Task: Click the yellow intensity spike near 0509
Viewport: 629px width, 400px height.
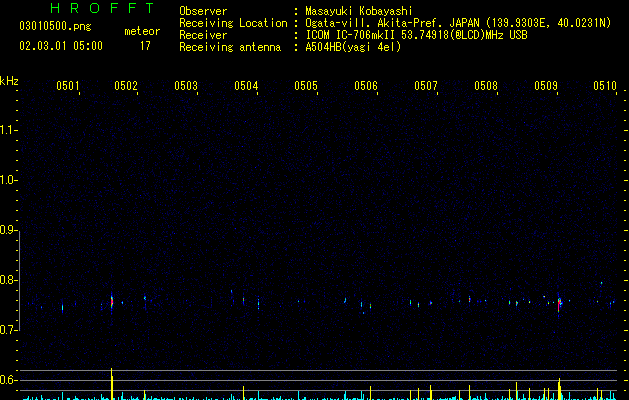Action: (559, 389)
